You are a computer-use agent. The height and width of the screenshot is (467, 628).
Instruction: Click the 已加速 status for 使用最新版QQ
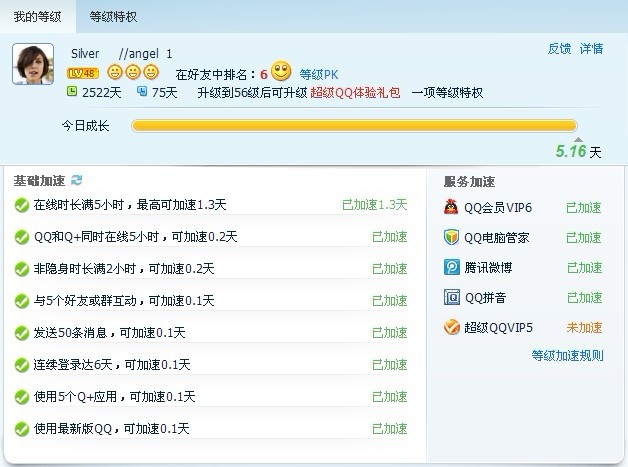click(x=390, y=429)
